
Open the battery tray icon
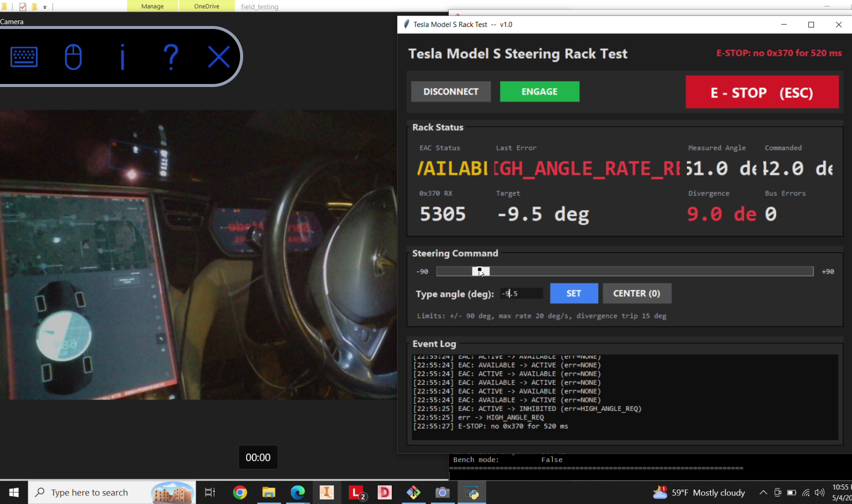click(x=791, y=492)
